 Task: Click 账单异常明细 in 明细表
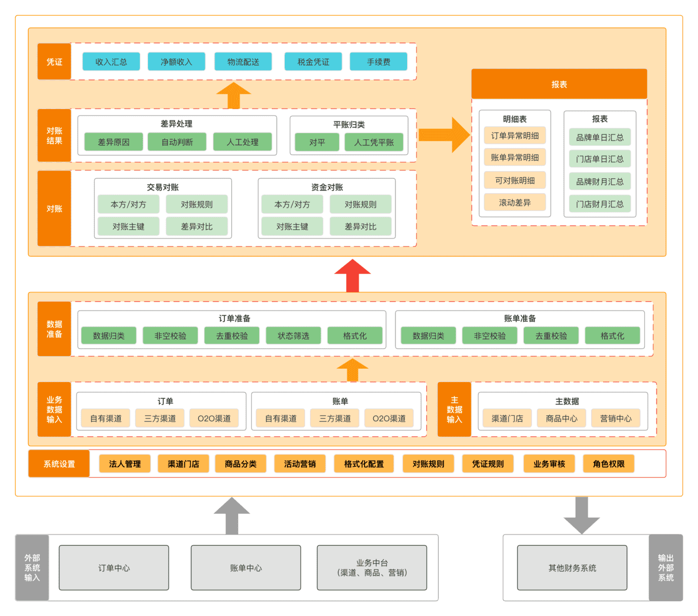point(515,158)
